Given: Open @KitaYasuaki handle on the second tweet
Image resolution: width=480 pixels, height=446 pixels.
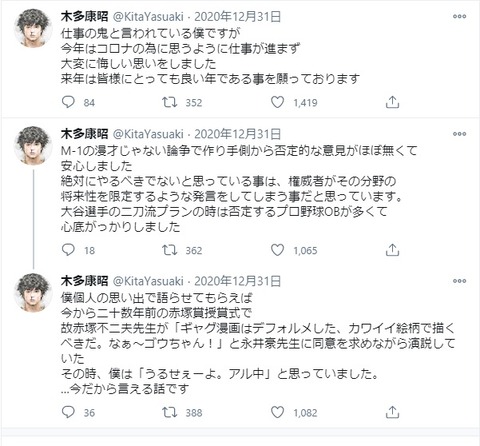Looking at the screenshot, I should pyautogui.click(x=148, y=134).
